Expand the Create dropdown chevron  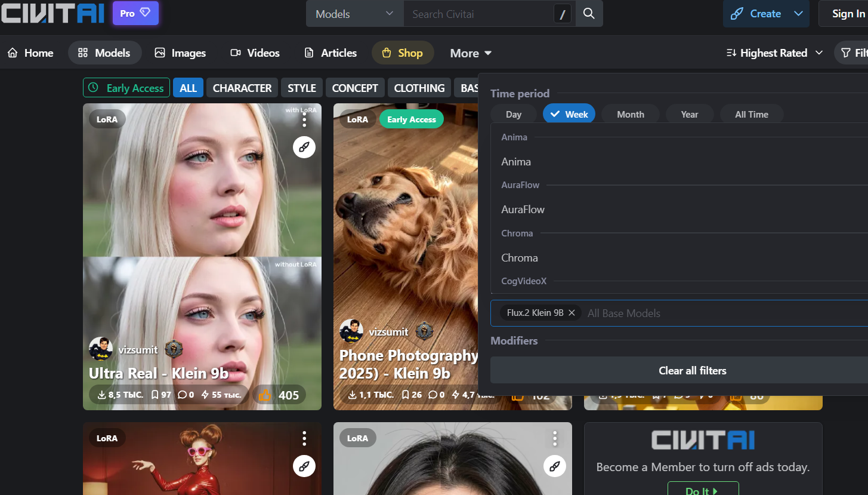point(798,14)
